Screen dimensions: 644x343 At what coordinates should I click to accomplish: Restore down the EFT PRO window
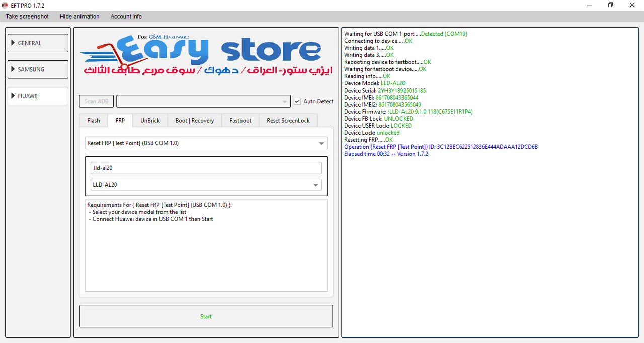pyautogui.click(x=610, y=5)
